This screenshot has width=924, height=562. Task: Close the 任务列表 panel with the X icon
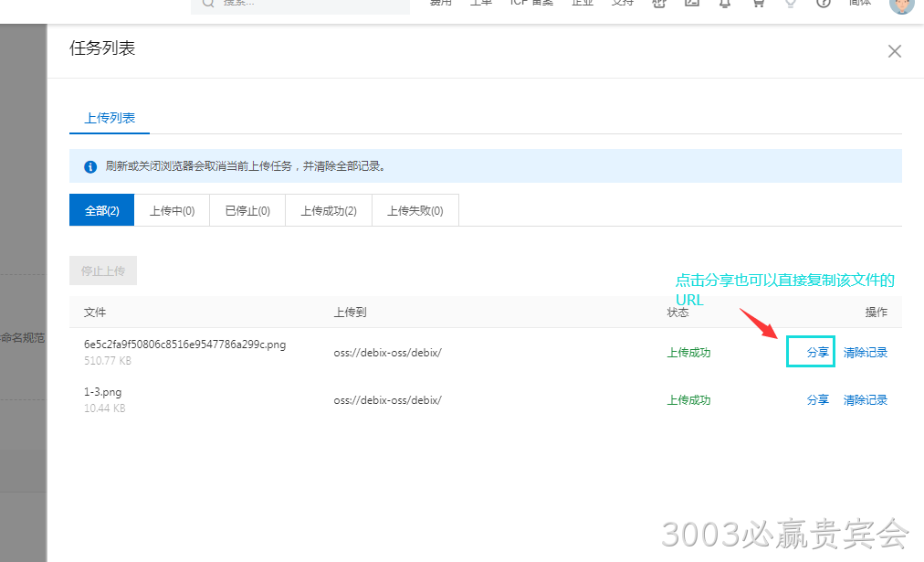tap(895, 51)
